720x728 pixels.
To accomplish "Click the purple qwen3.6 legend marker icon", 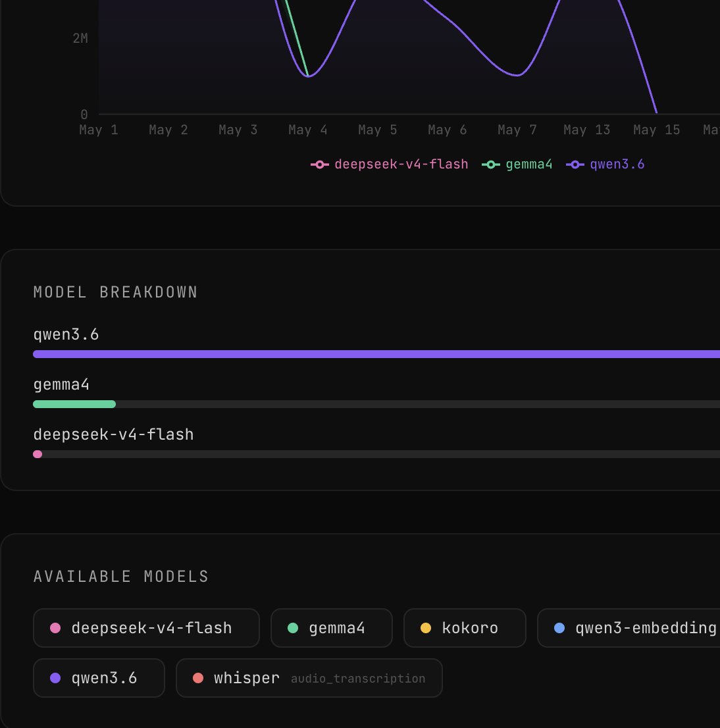I will [x=575, y=165].
